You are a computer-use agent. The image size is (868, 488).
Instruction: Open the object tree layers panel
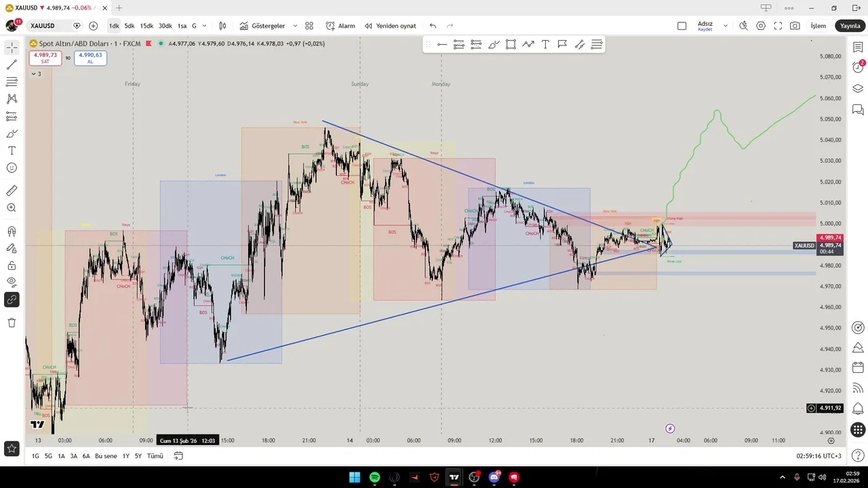[858, 89]
